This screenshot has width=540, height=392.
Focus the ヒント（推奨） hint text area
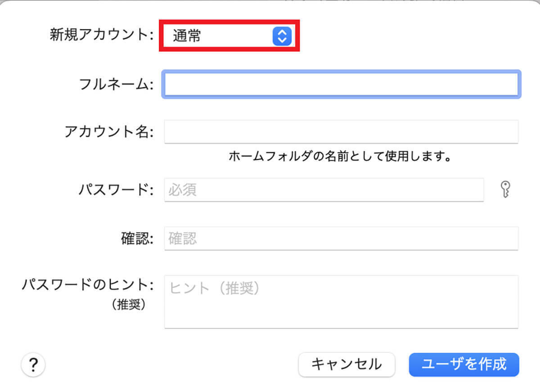(x=341, y=302)
